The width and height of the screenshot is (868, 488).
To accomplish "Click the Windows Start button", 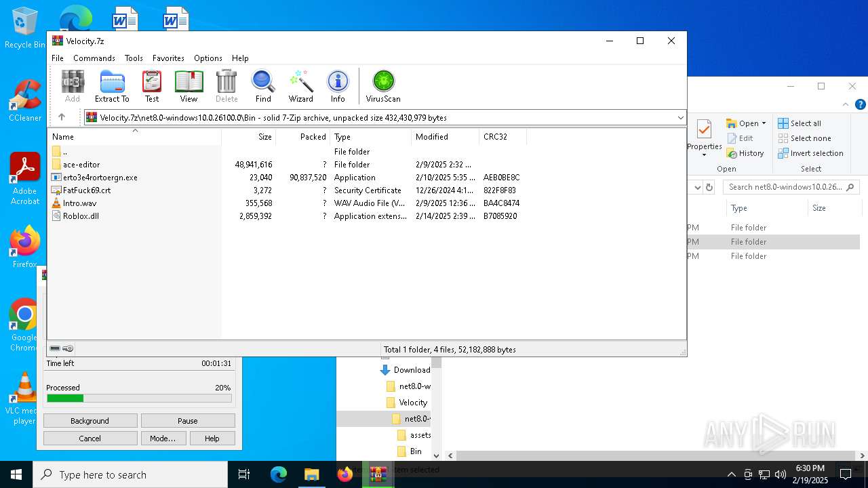I will click(16, 474).
